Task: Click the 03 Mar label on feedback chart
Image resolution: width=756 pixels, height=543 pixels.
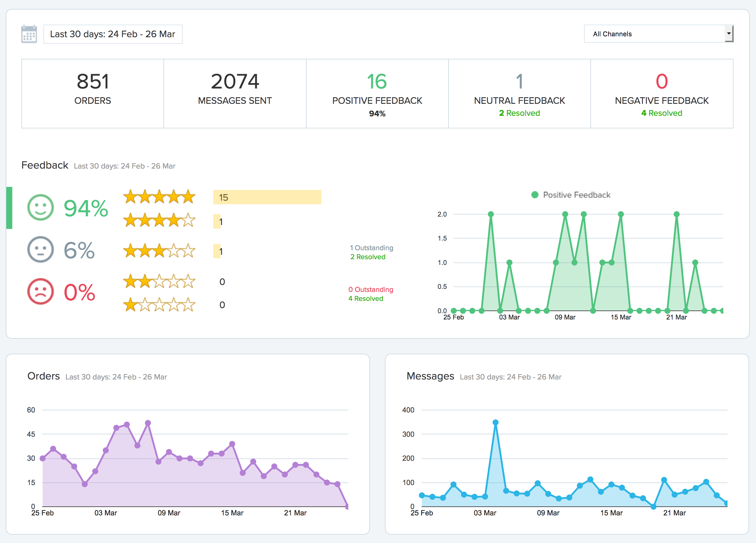Action: tap(509, 317)
